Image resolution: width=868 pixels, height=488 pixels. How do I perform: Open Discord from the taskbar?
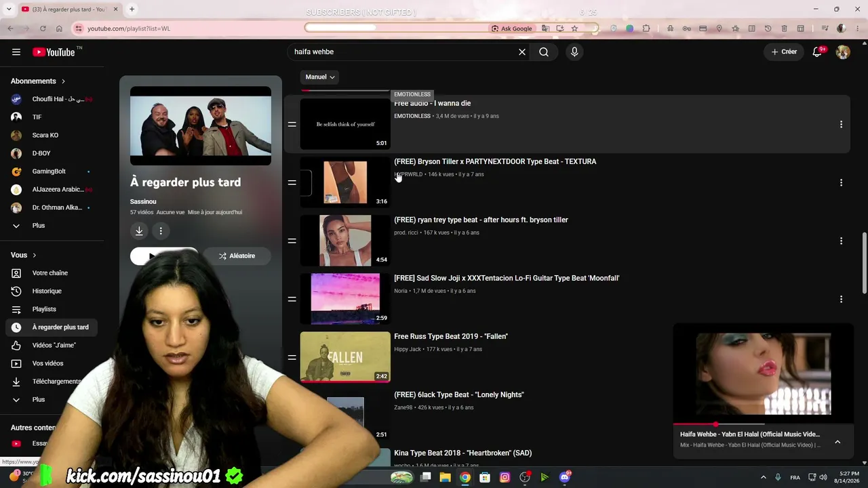(x=564, y=478)
